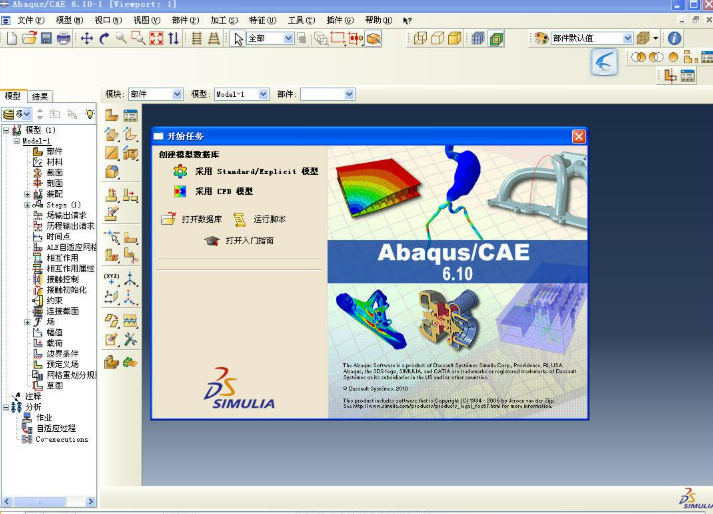Click the Create Datum Point toolbox icon
The width and height of the screenshot is (713, 514).
point(112,277)
